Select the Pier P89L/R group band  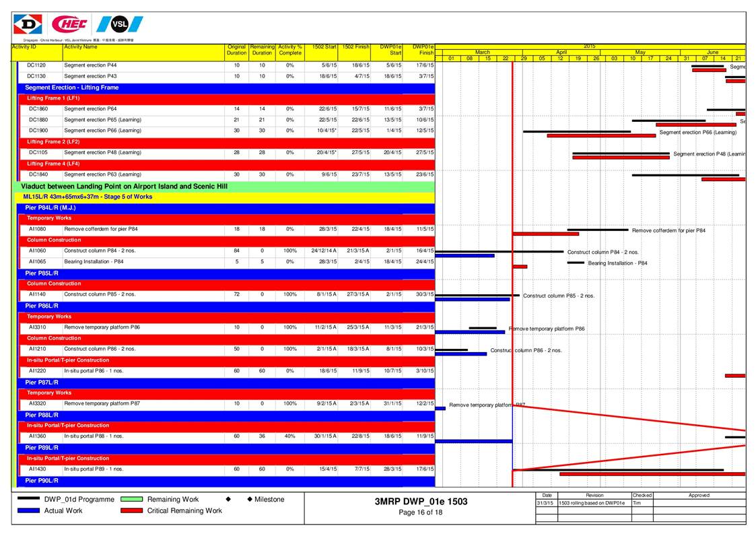click(x=226, y=448)
